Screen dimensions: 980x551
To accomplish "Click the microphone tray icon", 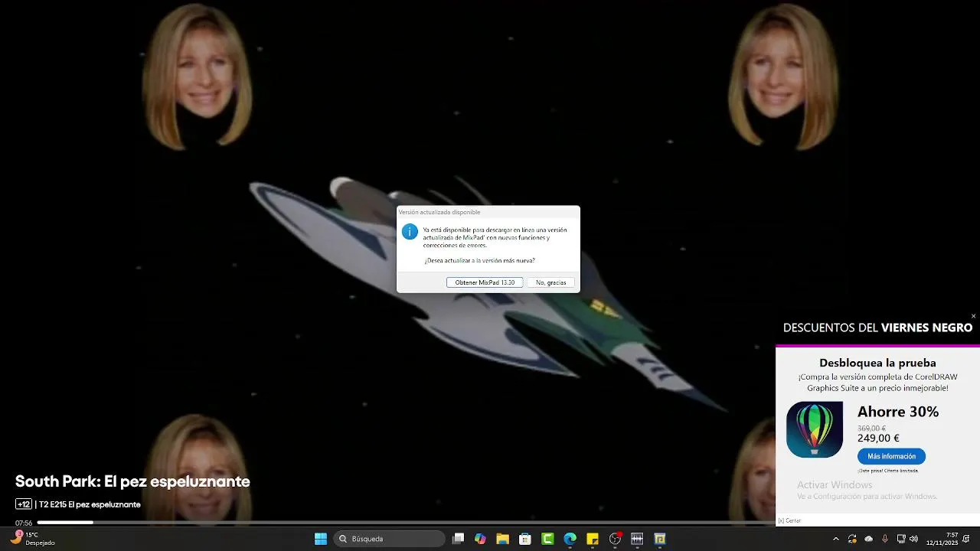I will pyautogui.click(x=885, y=539).
